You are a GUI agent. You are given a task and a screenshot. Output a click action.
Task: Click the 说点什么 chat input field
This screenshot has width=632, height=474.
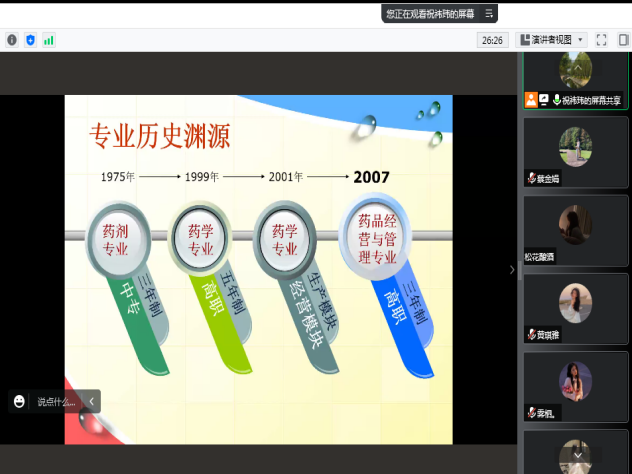coord(56,401)
